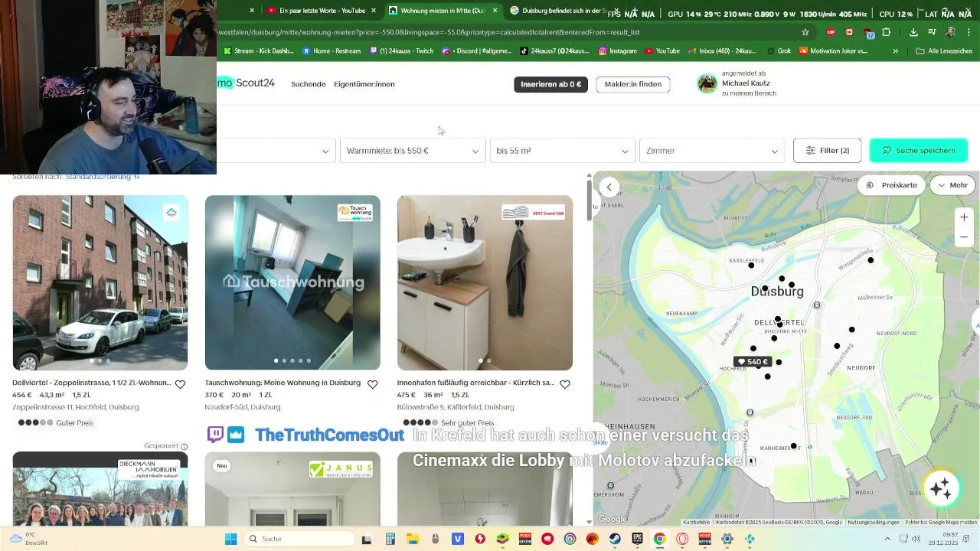Open the Tauschwohnung room photo
Viewport: 980px width, 551px height.
click(292, 282)
